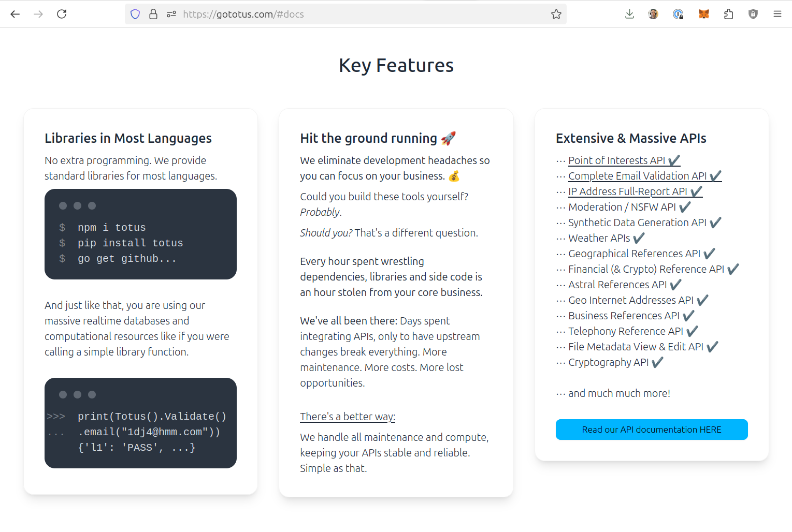Open the blue lock extension icon
This screenshot has height=532, width=792.
(678, 14)
